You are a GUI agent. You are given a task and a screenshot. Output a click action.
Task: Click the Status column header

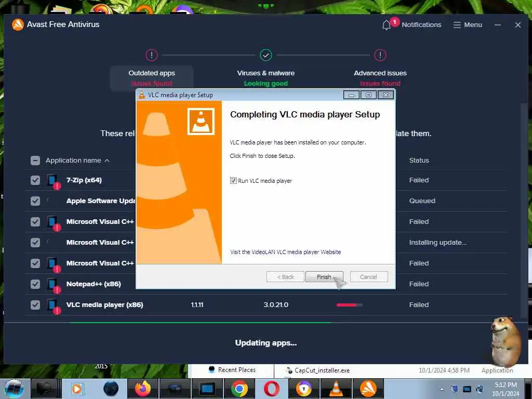click(419, 161)
